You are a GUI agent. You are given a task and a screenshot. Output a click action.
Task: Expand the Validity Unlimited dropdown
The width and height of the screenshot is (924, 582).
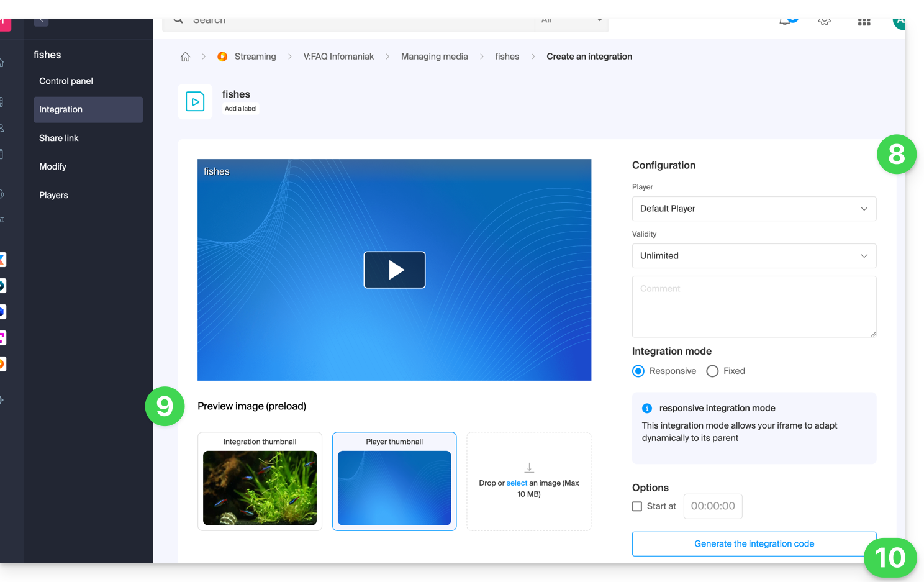pos(754,256)
